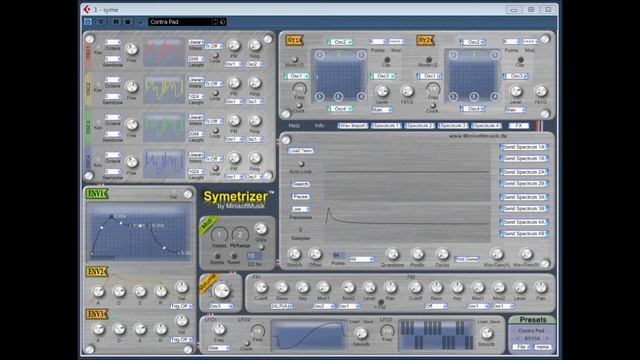Click the Pause button
Image resolution: width=640 pixels, height=360 pixels.
point(300,197)
